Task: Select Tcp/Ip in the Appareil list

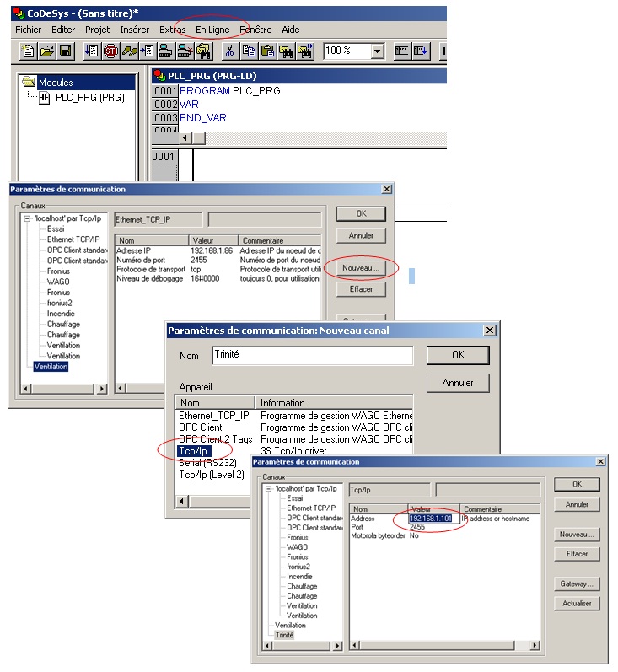Action: click(x=193, y=451)
